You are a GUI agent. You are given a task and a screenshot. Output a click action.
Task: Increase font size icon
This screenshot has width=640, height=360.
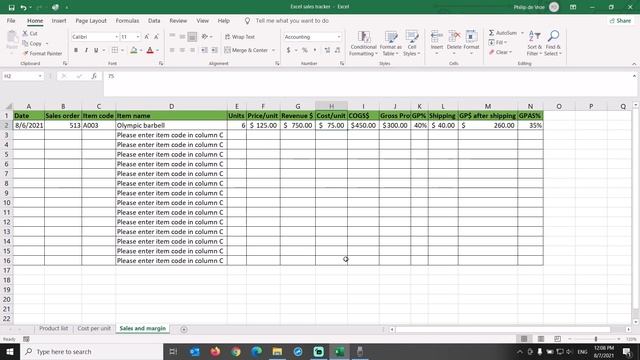pos(147,37)
